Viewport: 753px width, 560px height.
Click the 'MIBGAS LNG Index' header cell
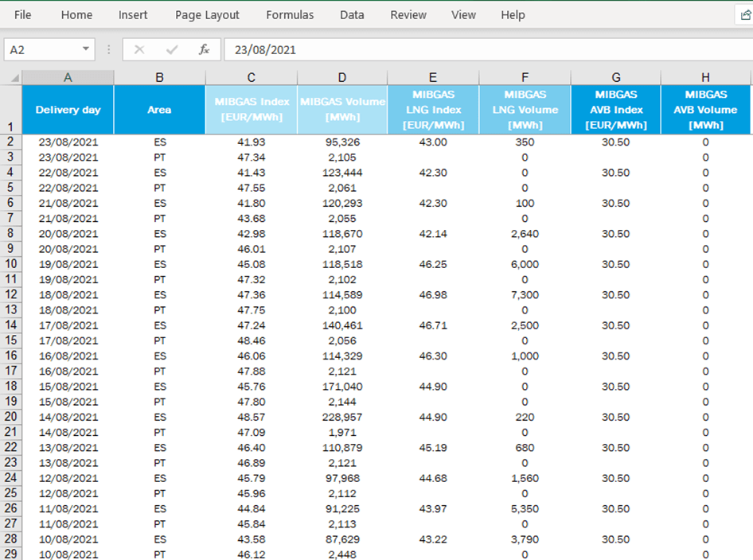433,110
